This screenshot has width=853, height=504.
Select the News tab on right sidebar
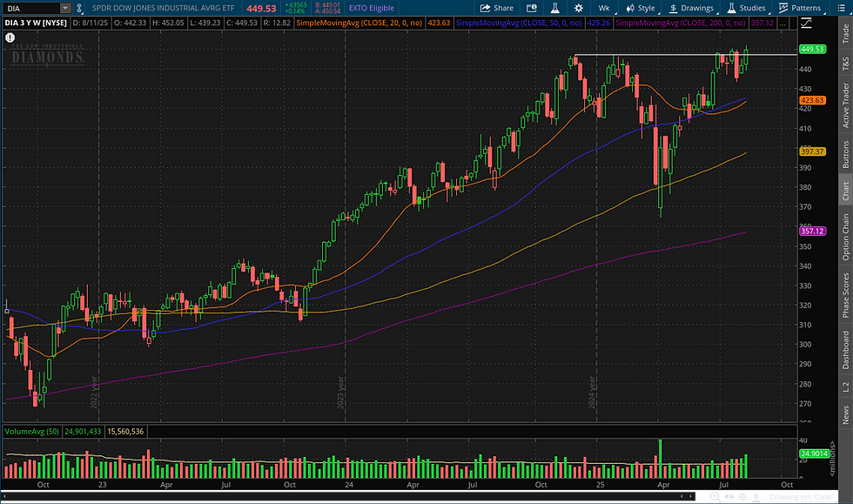click(842, 400)
